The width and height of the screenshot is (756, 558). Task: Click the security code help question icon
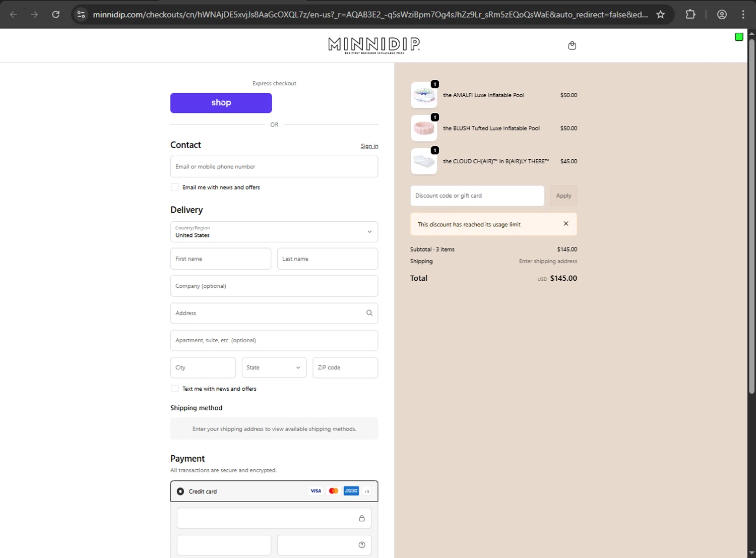pos(362,545)
